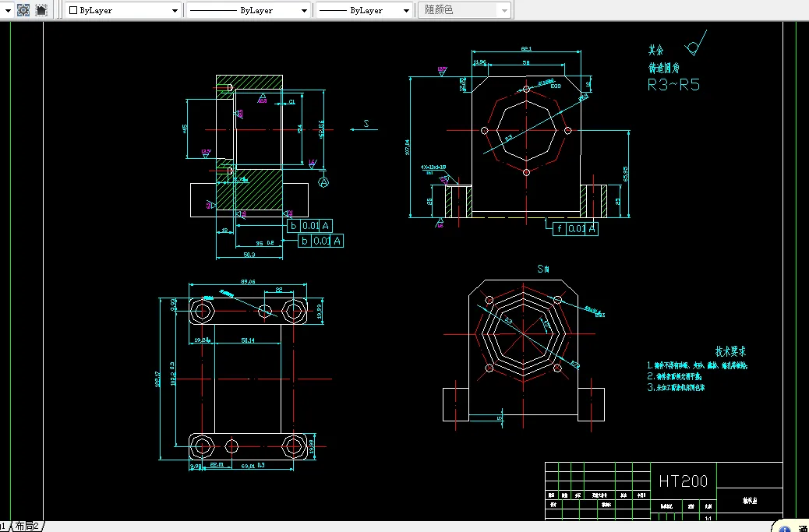Select the 1:1 scale text in title block
The width and height of the screenshot is (809, 532).
point(708,517)
